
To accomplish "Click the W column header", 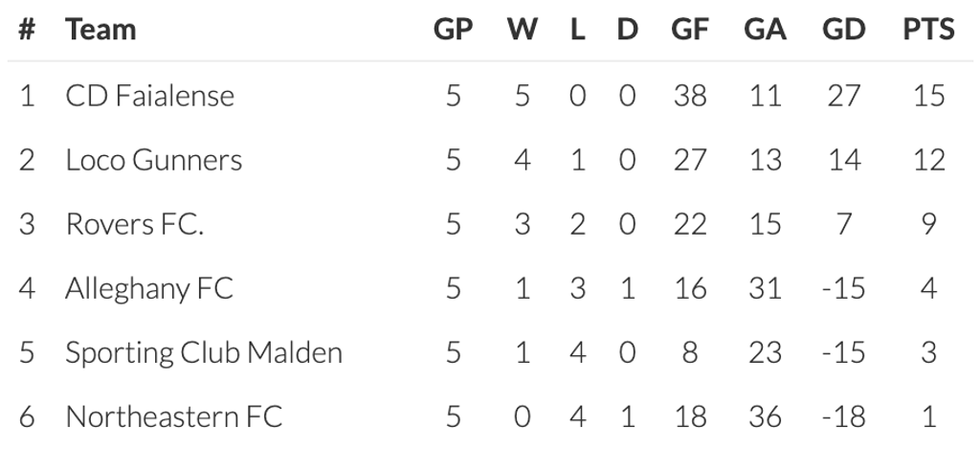I will [x=522, y=30].
